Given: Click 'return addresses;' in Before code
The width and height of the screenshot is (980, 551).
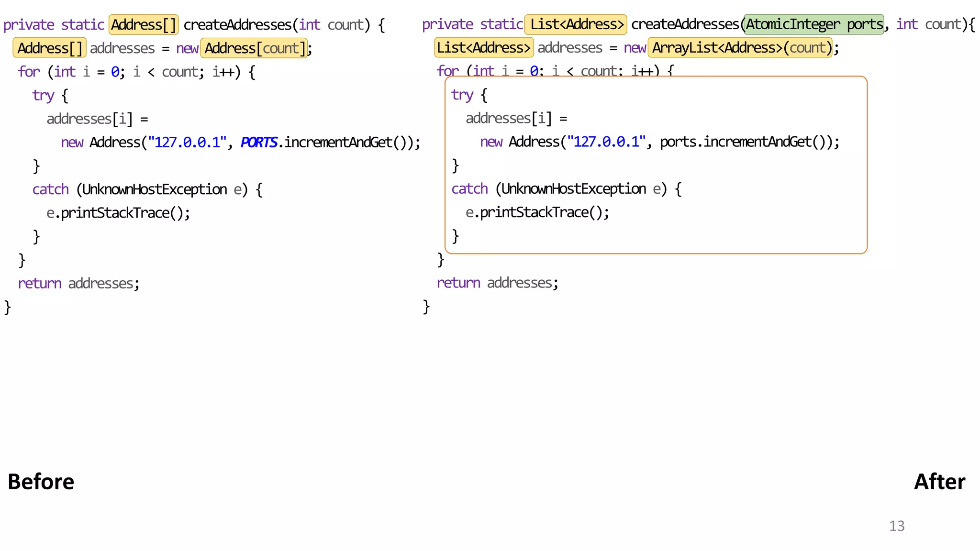Looking at the screenshot, I should coord(79,284).
